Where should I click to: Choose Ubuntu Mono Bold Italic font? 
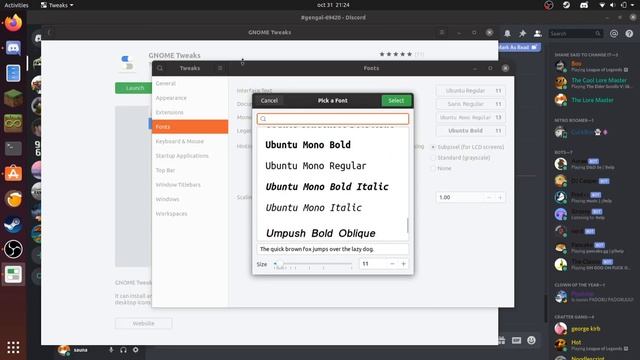[333, 187]
